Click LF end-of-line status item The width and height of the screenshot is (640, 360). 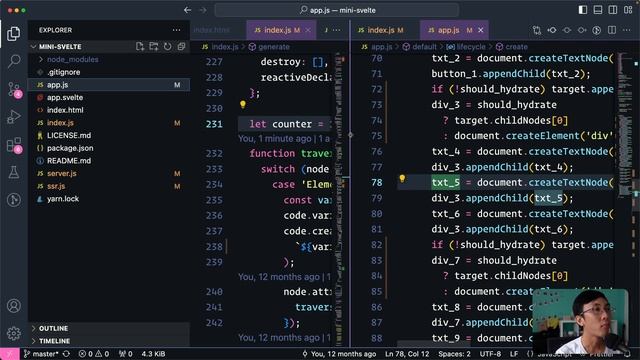[514, 354]
